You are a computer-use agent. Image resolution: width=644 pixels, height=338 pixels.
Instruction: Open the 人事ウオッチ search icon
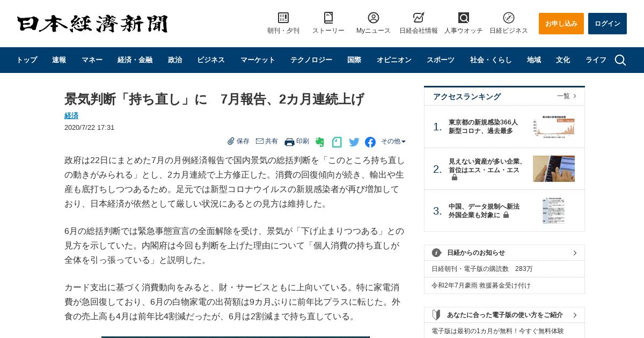point(464,18)
